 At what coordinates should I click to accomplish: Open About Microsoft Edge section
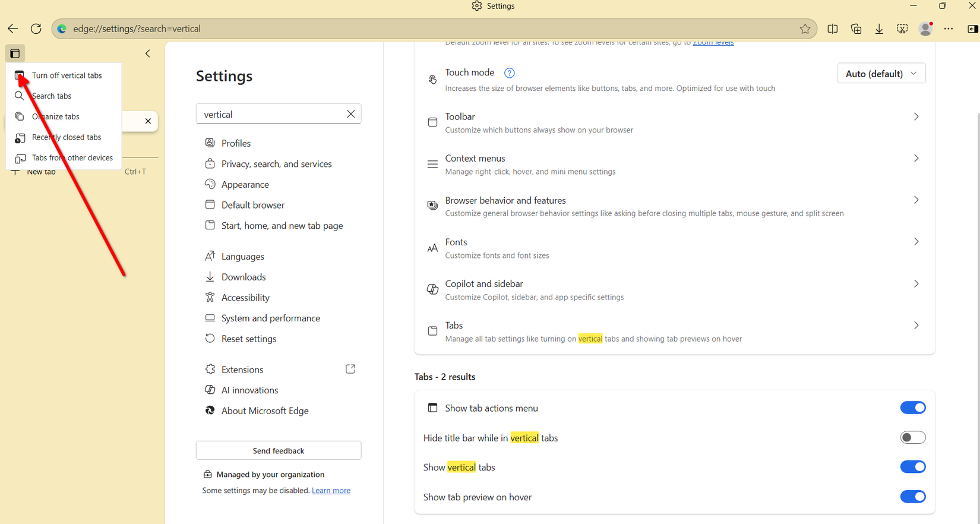264,411
